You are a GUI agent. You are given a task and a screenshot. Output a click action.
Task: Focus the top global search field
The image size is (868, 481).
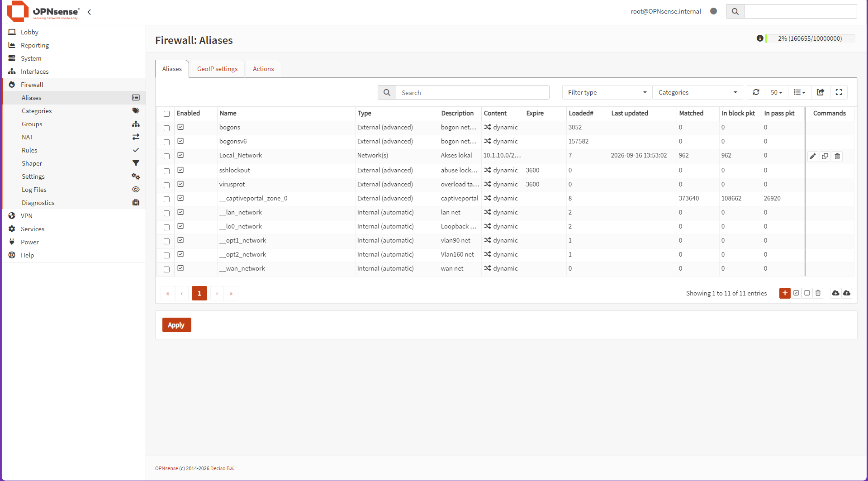(x=800, y=11)
